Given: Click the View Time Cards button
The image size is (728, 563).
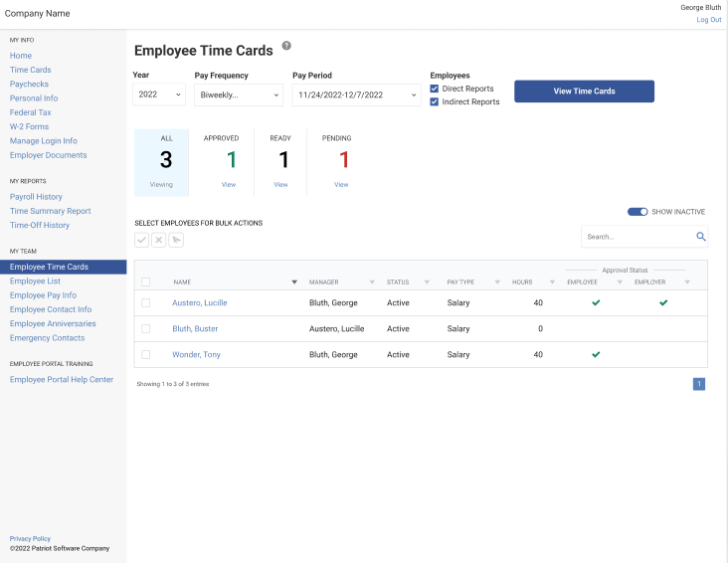Looking at the screenshot, I should point(584,92).
